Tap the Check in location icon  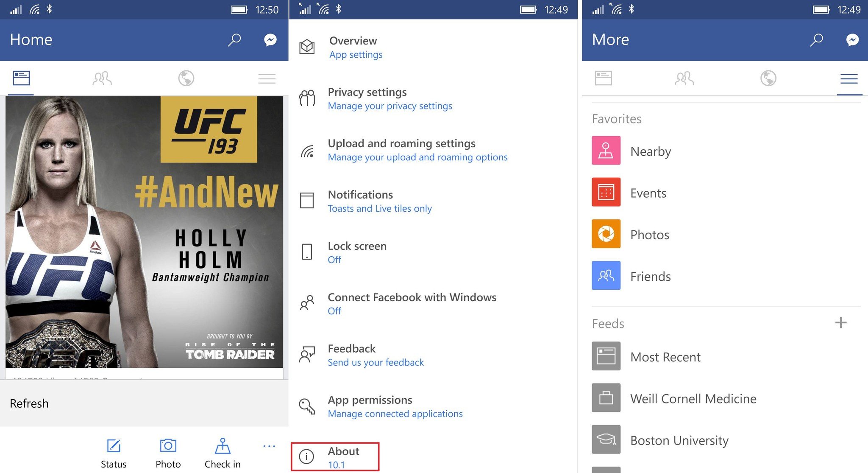pyautogui.click(x=223, y=446)
